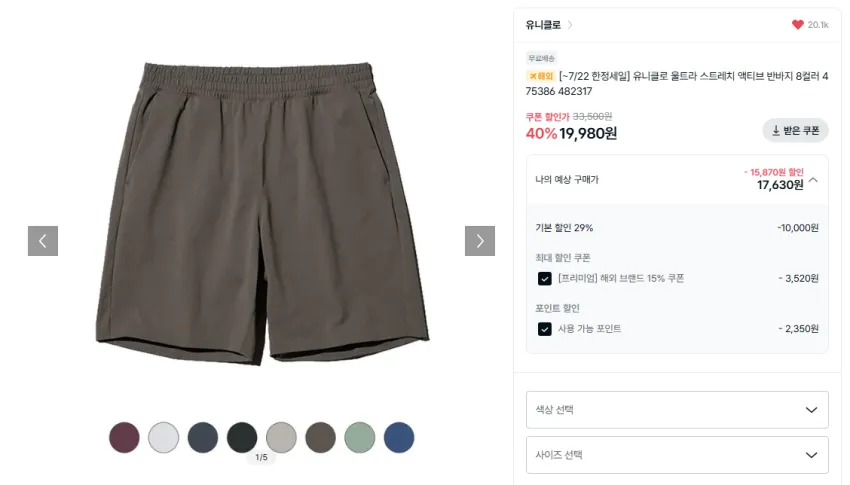Select the blue color swatch
Image resolution: width=850 pixels, height=485 pixels.
399,437
